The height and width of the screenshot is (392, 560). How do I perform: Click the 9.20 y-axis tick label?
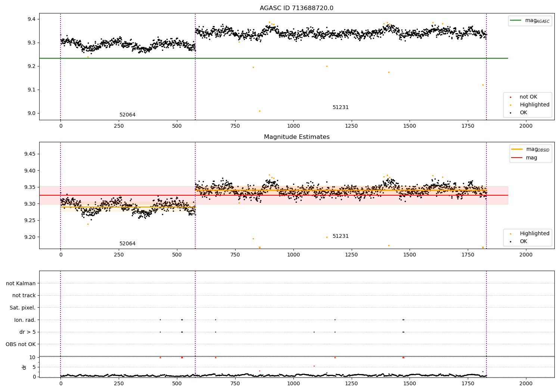pyautogui.click(x=30, y=237)
